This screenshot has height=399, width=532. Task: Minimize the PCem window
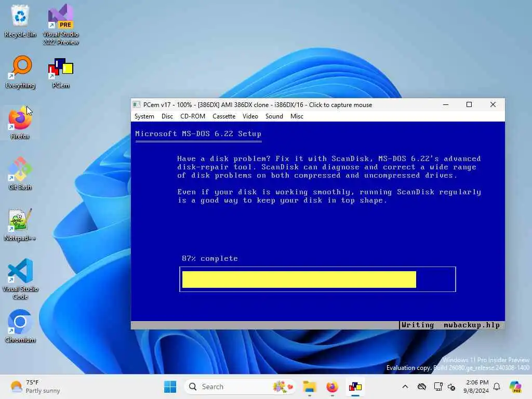pos(446,104)
